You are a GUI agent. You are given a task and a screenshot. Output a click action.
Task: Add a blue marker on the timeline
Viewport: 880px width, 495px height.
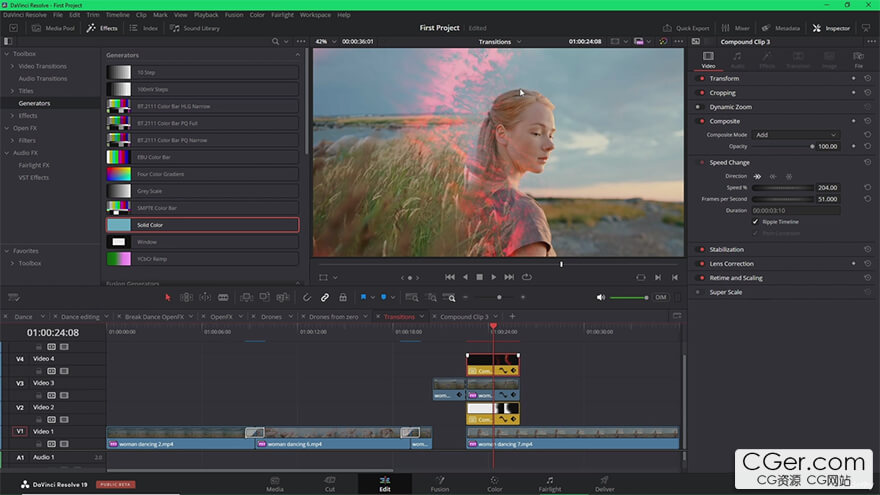point(383,297)
